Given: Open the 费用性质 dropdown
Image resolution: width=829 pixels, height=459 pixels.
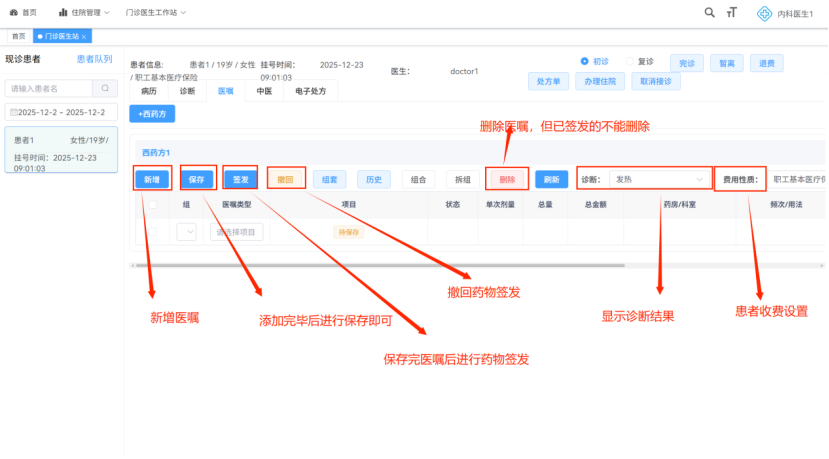Looking at the screenshot, I should coord(799,179).
